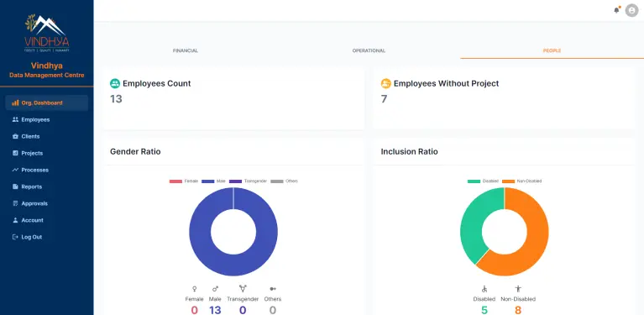Click the Male gender symbol icon

pos(215,289)
